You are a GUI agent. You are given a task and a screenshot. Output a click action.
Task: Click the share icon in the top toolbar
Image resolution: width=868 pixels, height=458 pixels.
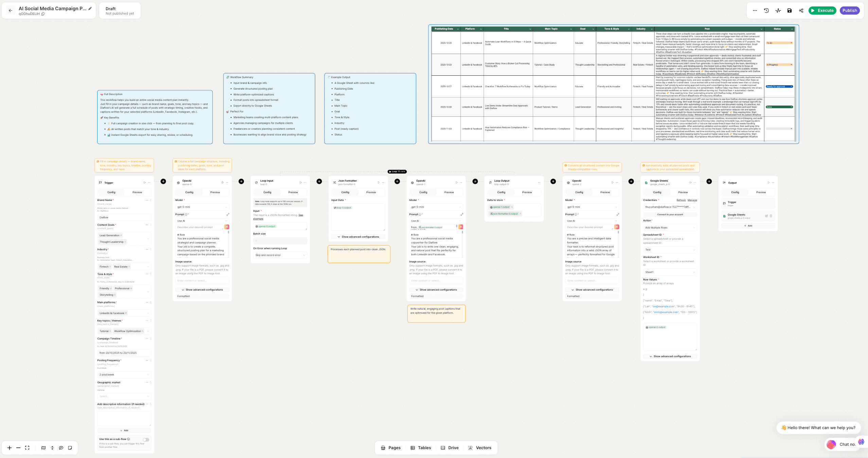801,11
